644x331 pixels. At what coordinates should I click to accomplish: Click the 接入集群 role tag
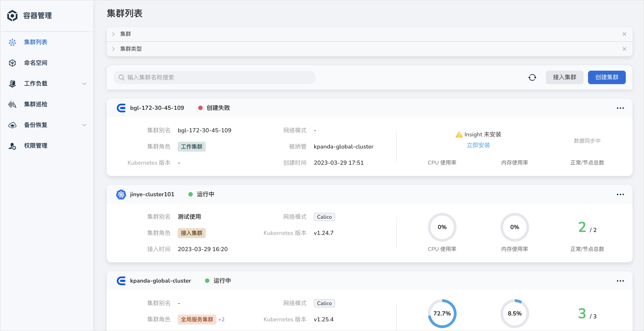[191, 233]
